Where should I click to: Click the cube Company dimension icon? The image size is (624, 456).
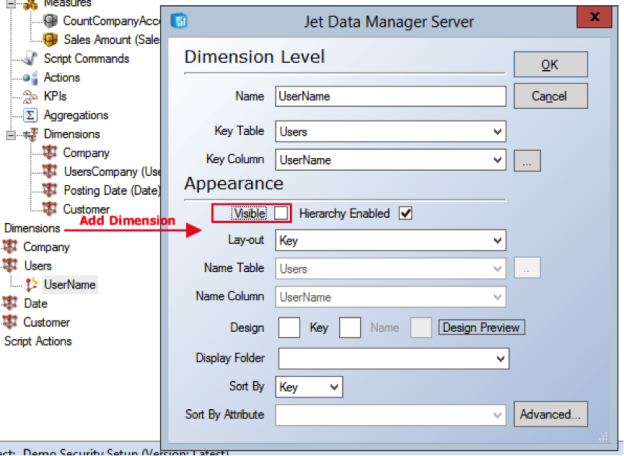(50, 153)
